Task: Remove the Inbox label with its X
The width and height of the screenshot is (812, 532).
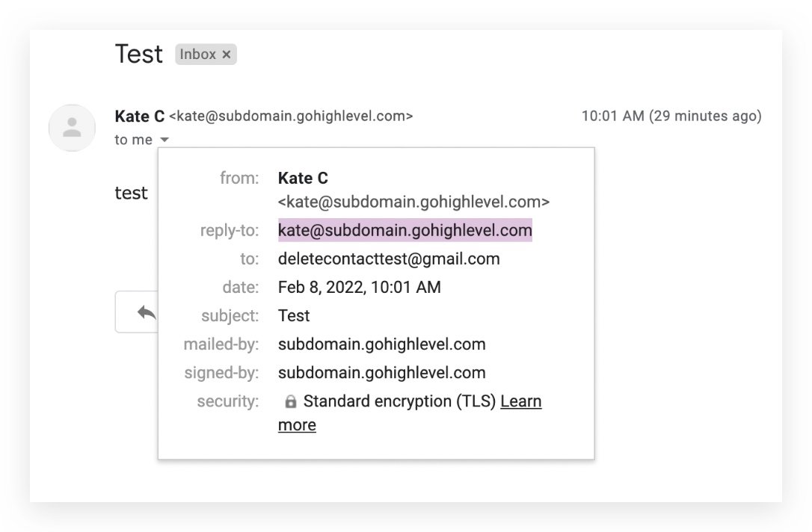Action: pos(227,55)
